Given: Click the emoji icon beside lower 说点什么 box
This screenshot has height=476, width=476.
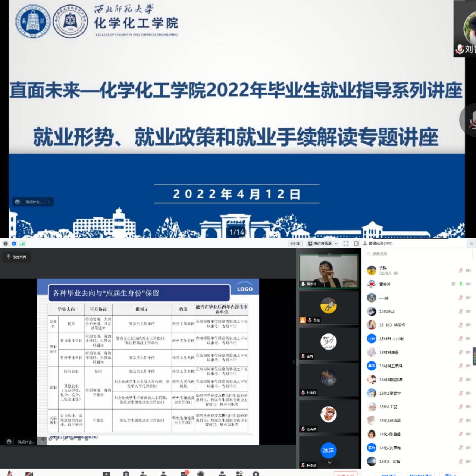Looking at the screenshot, I should pyautogui.click(x=9, y=442).
